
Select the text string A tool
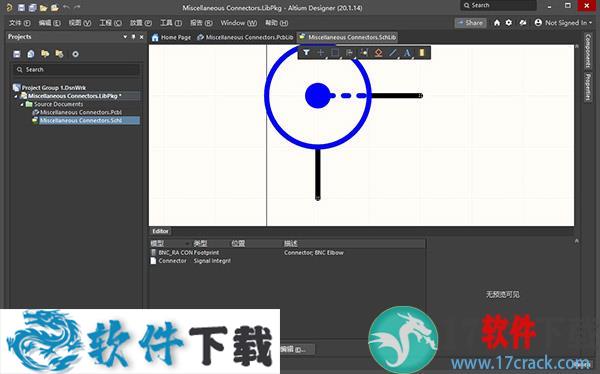tap(407, 52)
